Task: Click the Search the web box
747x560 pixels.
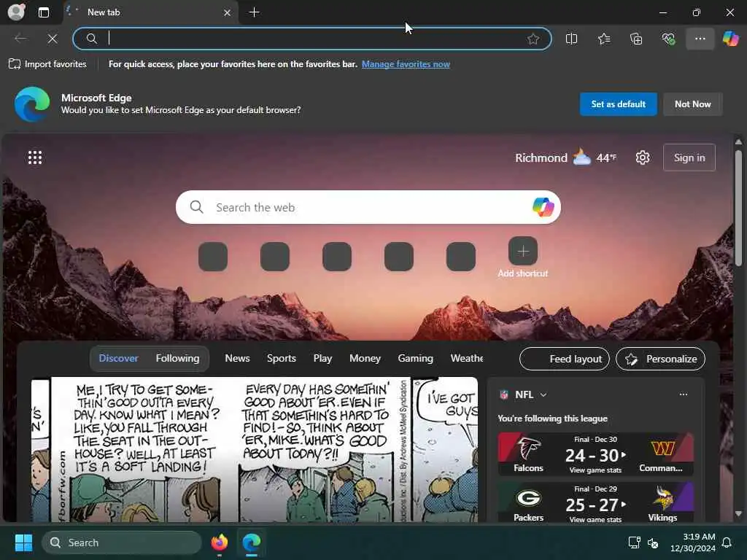Action: 368,207
